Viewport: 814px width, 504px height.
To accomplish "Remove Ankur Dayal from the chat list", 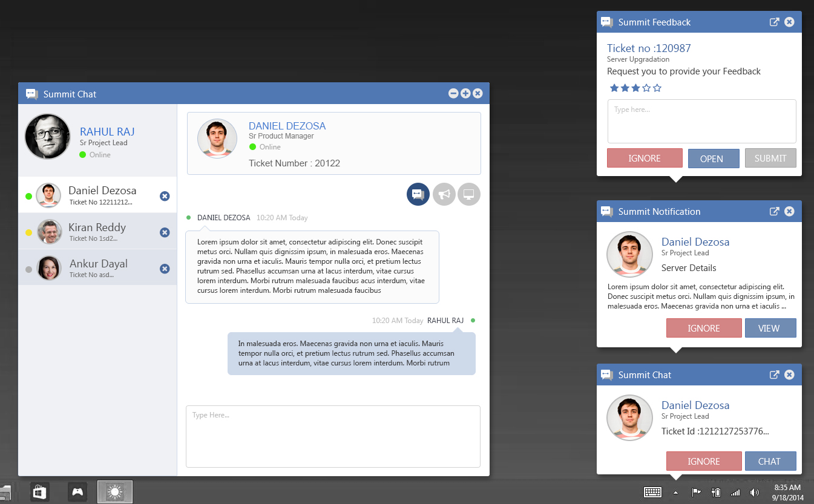I will pyautogui.click(x=165, y=269).
